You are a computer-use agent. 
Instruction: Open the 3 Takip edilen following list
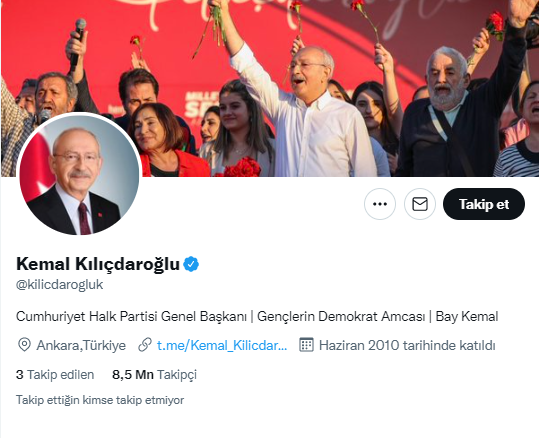(x=55, y=374)
